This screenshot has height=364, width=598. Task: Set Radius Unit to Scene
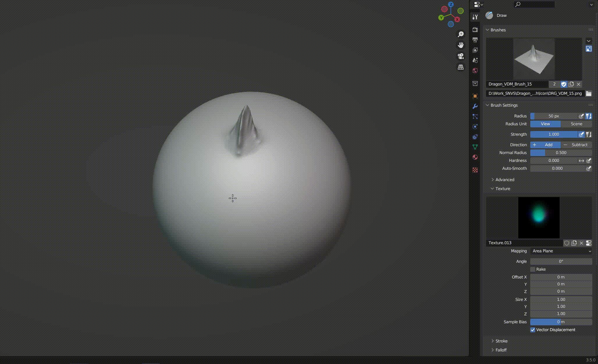(x=576, y=124)
